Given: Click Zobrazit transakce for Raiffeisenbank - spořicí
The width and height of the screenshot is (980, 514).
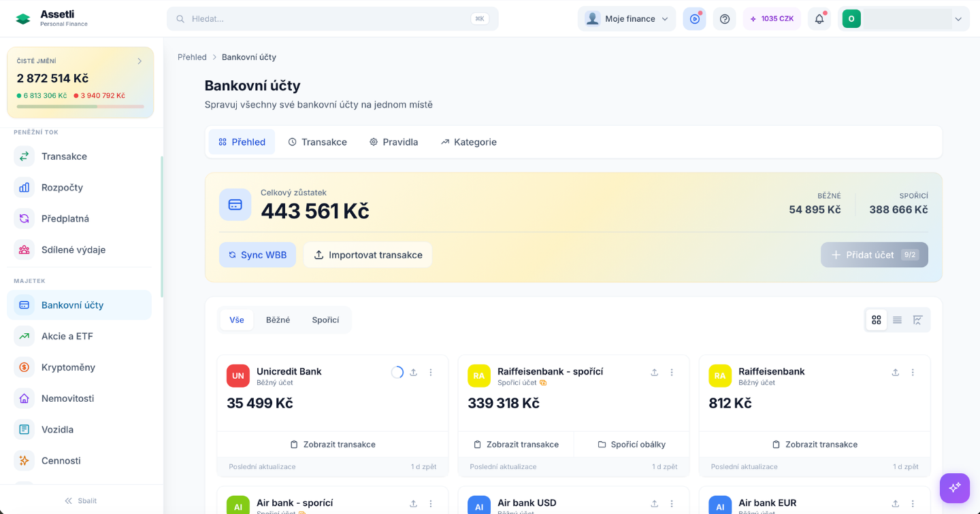Looking at the screenshot, I should point(516,445).
